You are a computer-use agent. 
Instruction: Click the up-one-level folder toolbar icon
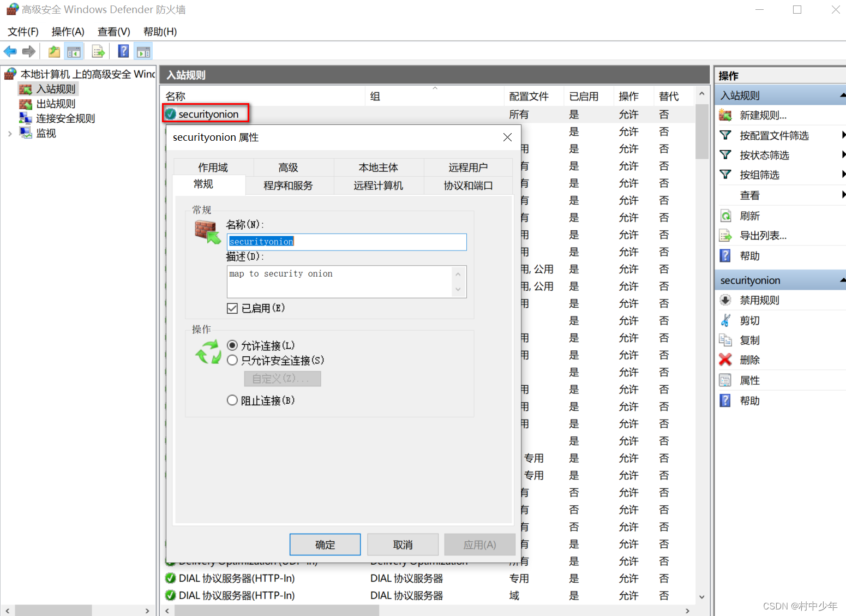click(54, 52)
